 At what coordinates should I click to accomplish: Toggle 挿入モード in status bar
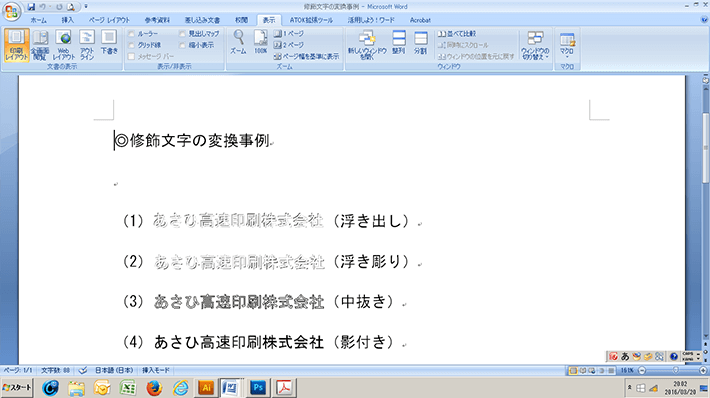156,370
